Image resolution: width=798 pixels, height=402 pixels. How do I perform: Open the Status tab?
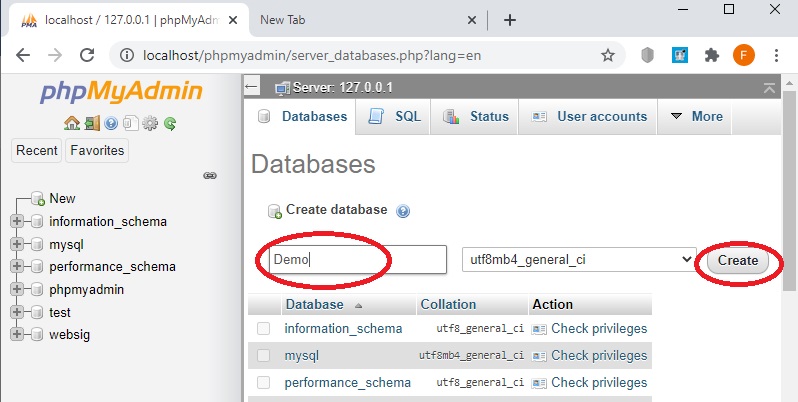(475, 117)
